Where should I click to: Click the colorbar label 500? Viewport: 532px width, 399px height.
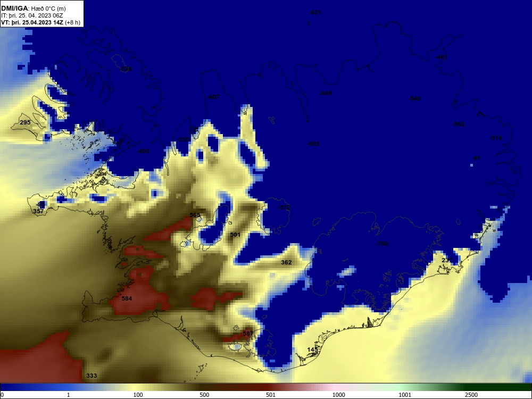click(204, 395)
